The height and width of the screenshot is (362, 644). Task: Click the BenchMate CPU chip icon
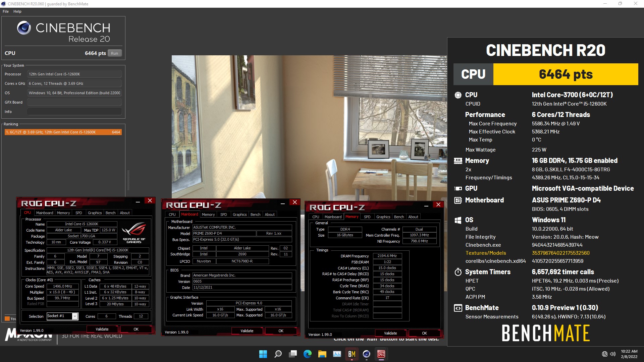point(458,95)
